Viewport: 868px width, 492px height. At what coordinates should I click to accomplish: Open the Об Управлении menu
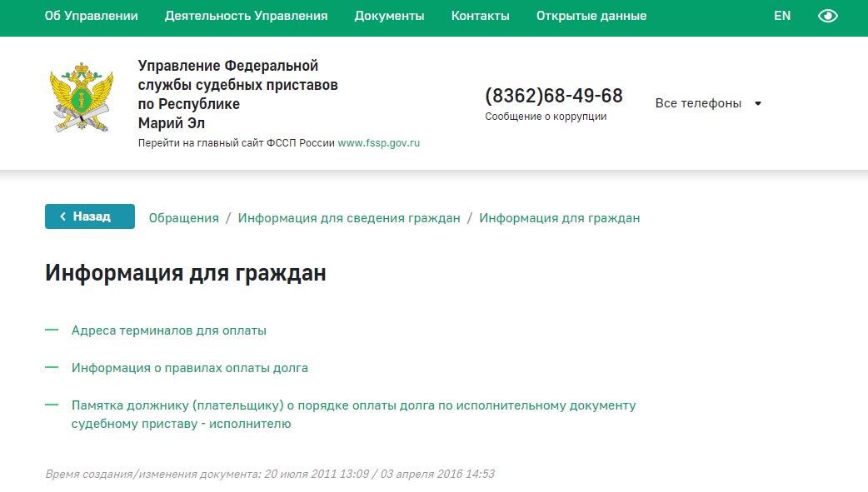92,15
